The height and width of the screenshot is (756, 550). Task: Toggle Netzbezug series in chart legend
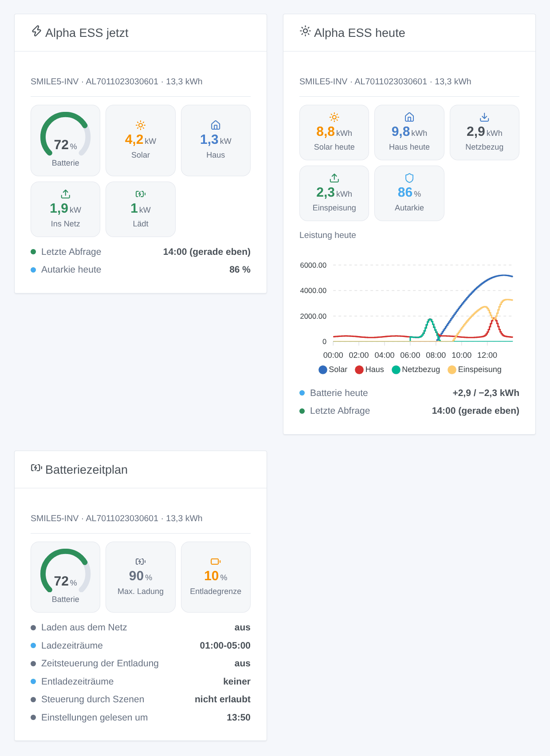(416, 369)
